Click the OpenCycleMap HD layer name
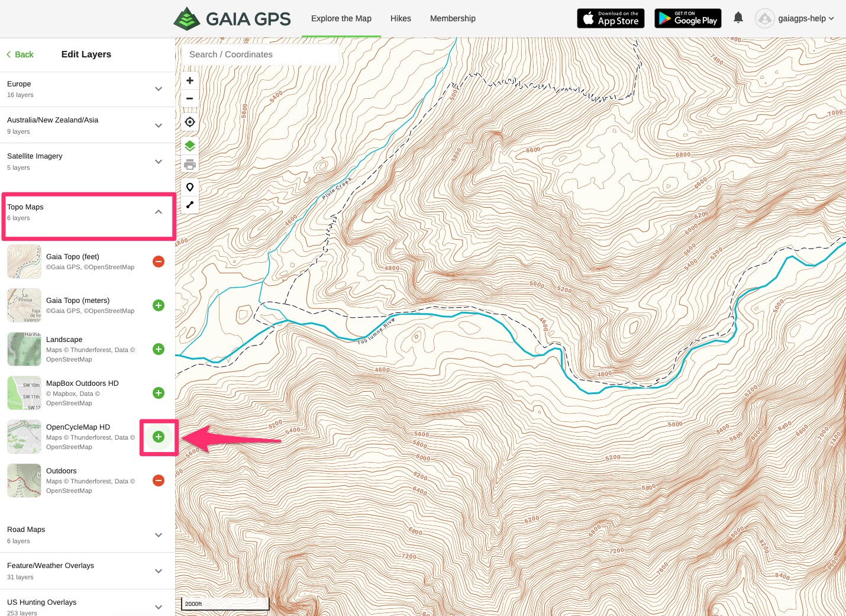 pos(78,427)
